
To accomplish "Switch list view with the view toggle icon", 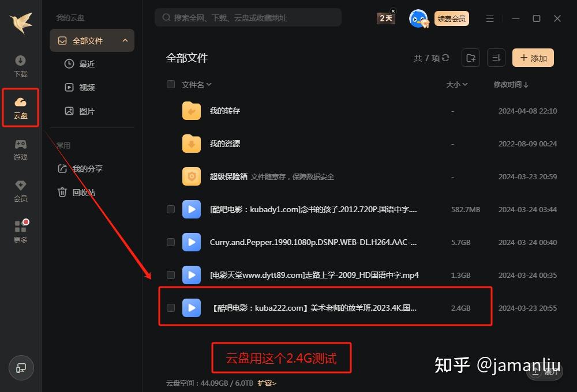I will (496, 58).
